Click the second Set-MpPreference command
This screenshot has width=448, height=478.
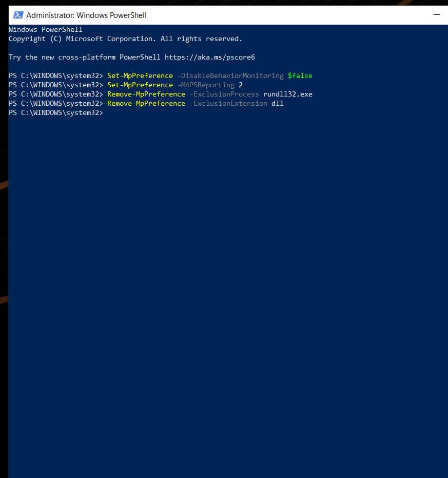pyautogui.click(x=140, y=85)
